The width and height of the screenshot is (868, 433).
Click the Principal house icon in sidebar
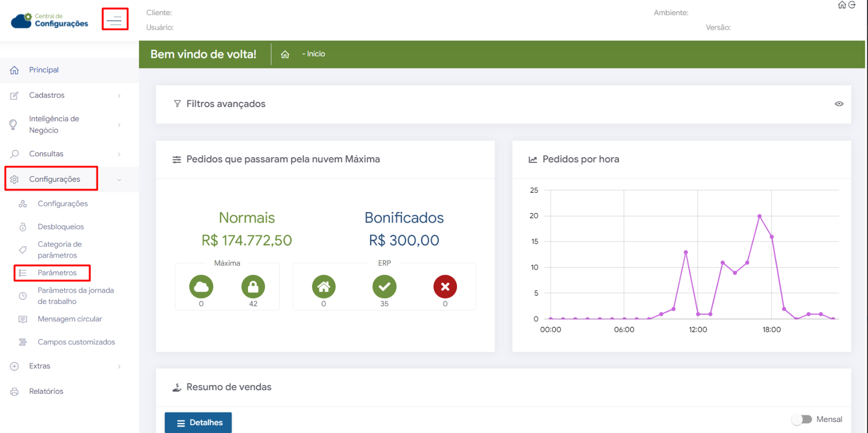click(x=15, y=70)
